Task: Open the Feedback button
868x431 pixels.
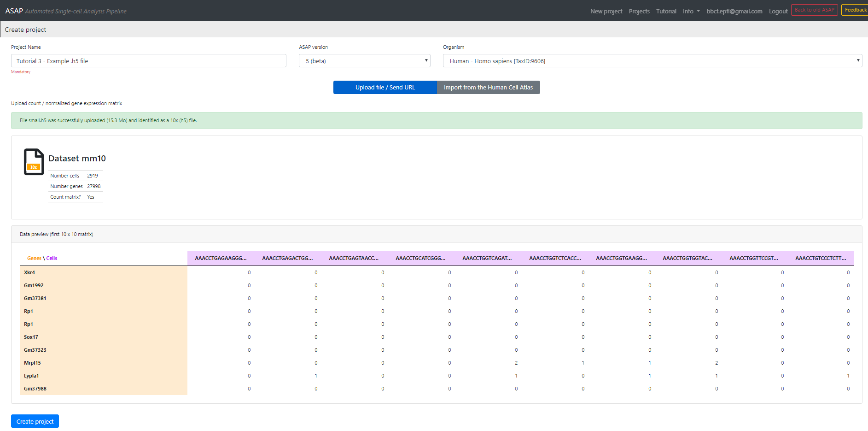Action: coord(855,10)
